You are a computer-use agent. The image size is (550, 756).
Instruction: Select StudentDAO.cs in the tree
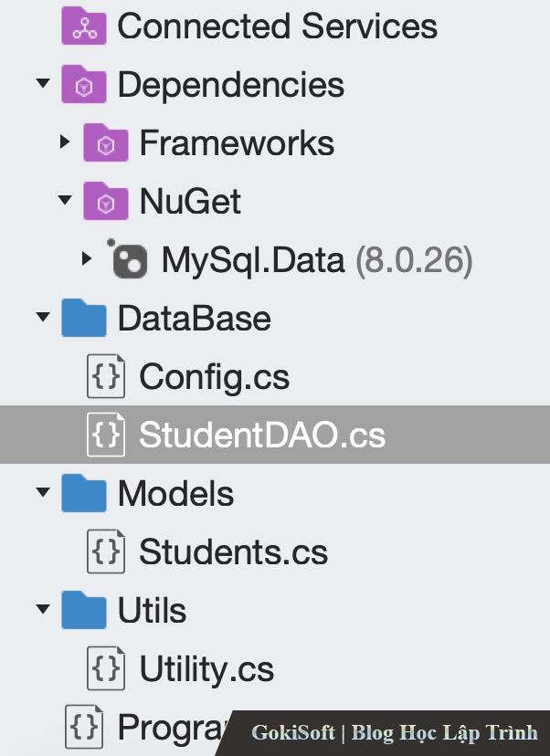click(x=261, y=436)
